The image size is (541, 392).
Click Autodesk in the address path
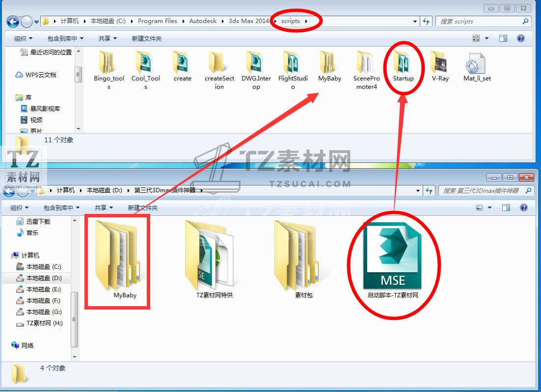(203, 21)
